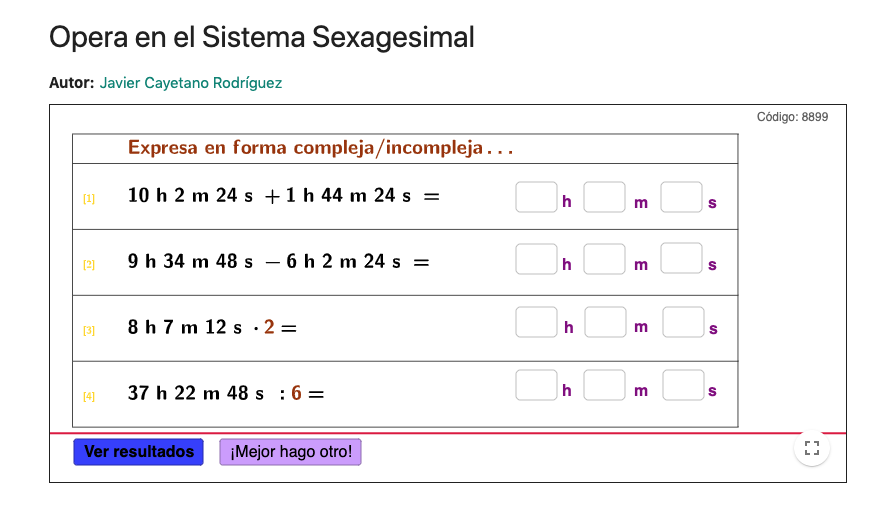The width and height of the screenshot is (886, 513).
Task: Click hours input box for exercise 1
Action: tap(536, 197)
